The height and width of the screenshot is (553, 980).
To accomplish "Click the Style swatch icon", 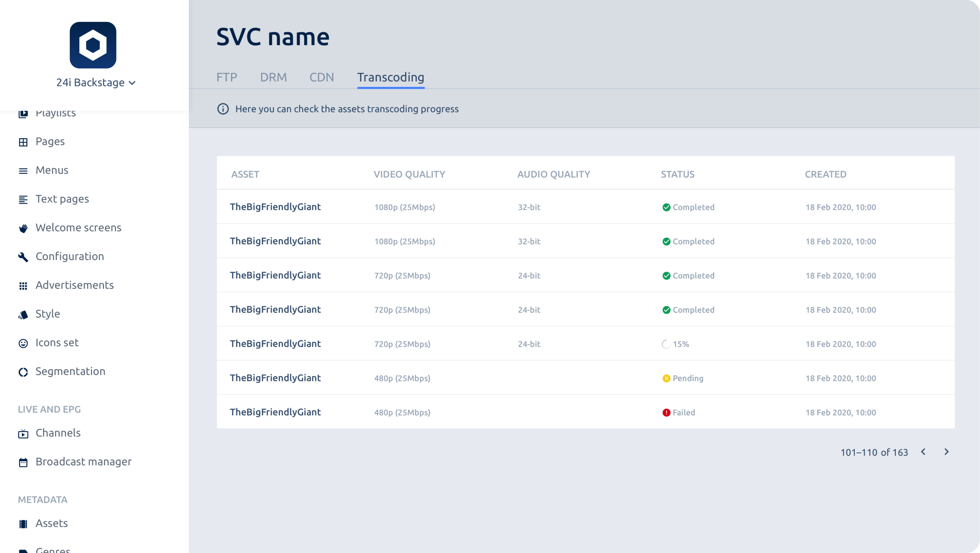I will click(23, 315).
